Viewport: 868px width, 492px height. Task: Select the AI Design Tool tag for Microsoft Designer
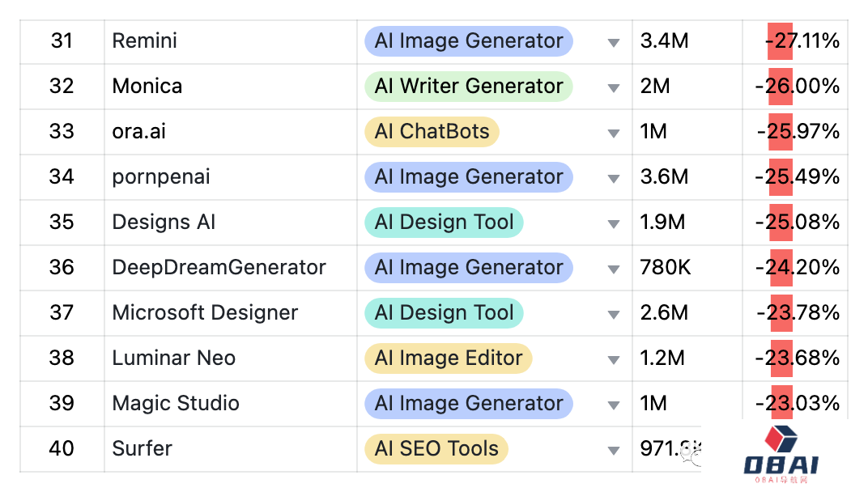tap(444, 313)
